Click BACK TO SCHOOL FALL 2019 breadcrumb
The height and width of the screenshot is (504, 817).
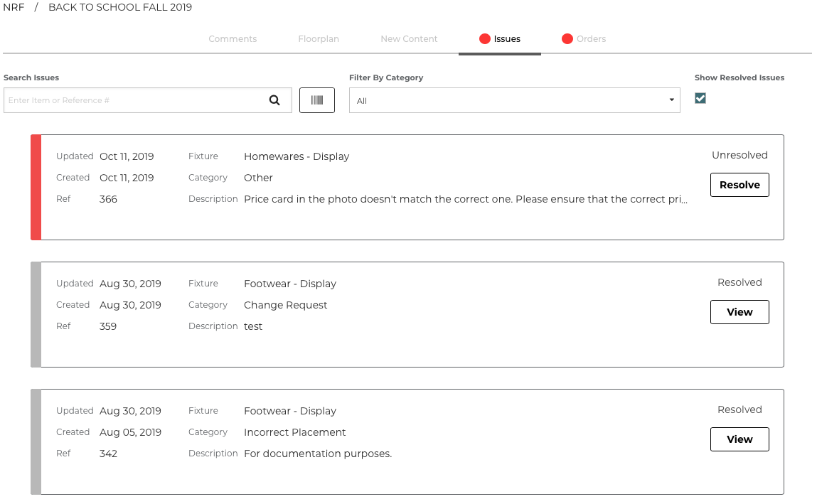120,7
